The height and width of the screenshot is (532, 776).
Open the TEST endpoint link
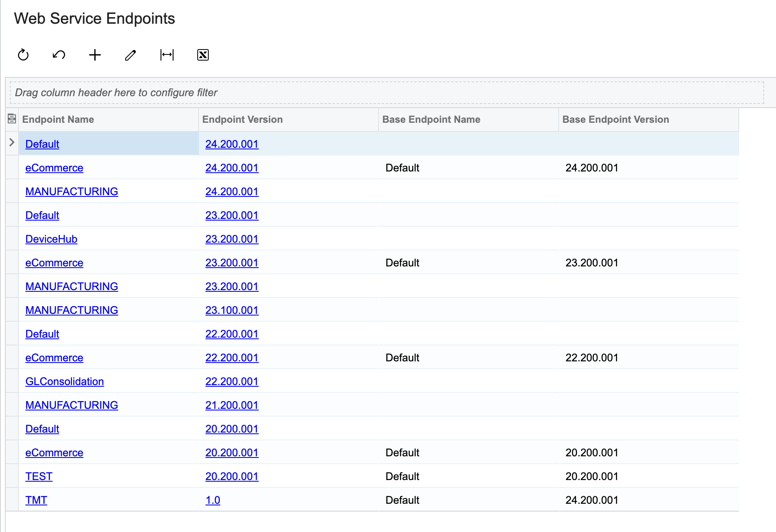click(39, 476)
